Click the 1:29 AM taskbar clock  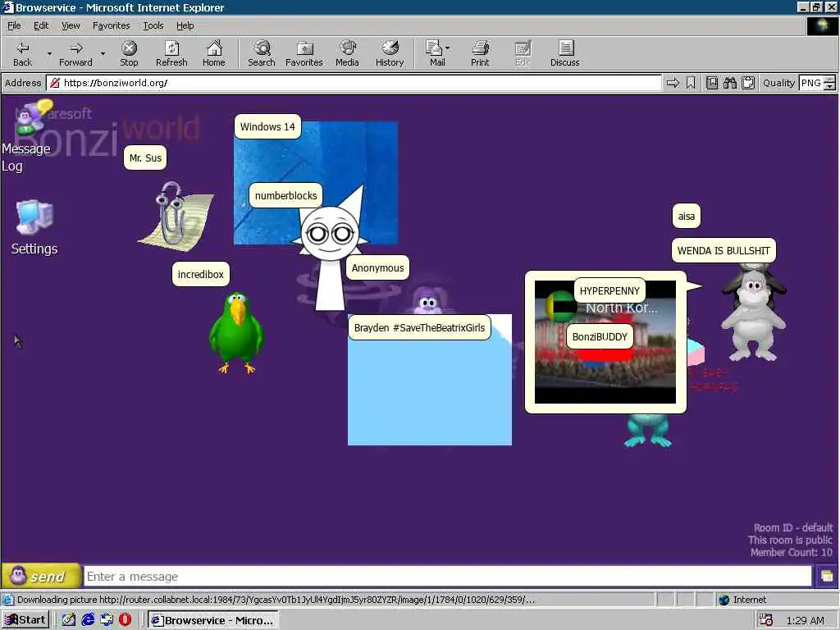(805, 620)
